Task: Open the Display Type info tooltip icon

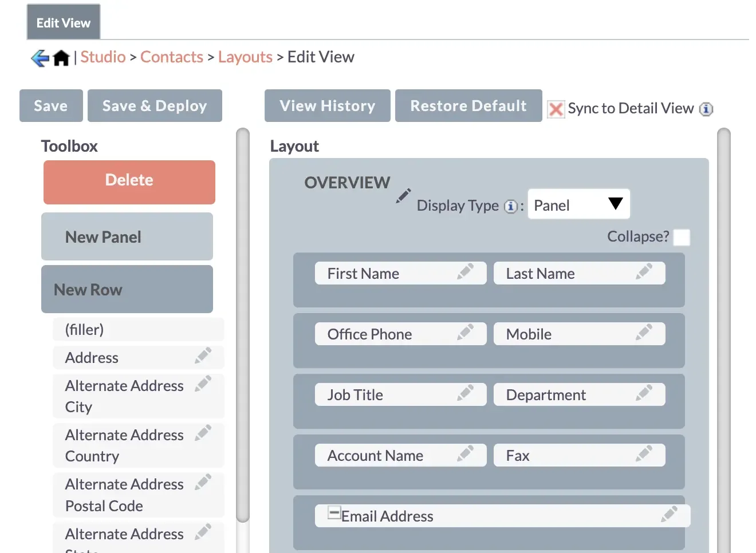Action: (510, 207)
